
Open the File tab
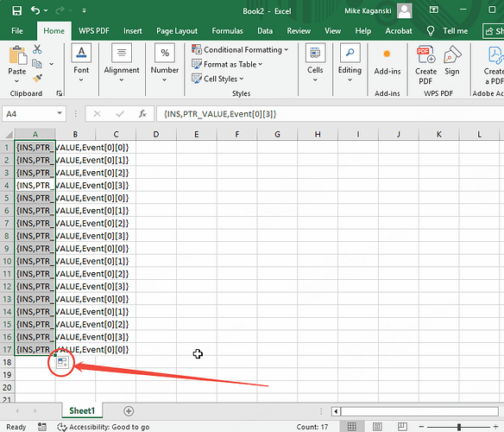pyautogui.click(x=17, y=31)
